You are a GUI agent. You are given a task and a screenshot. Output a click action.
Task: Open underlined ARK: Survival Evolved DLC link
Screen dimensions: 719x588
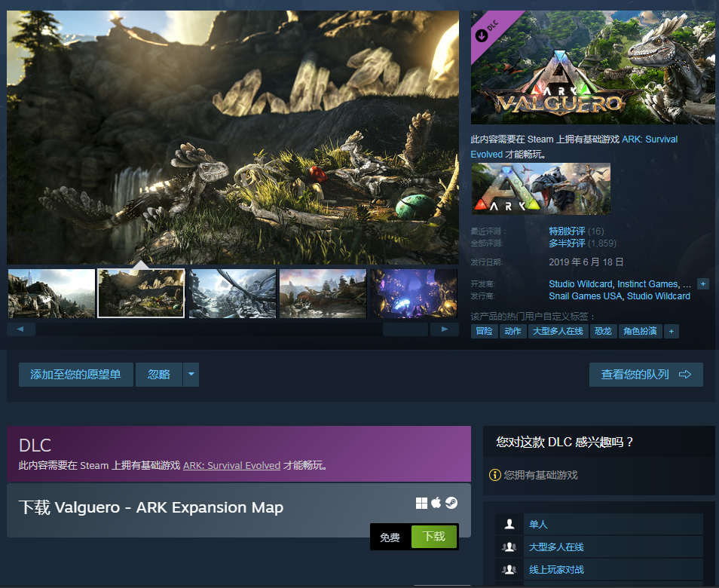(231, 466)
